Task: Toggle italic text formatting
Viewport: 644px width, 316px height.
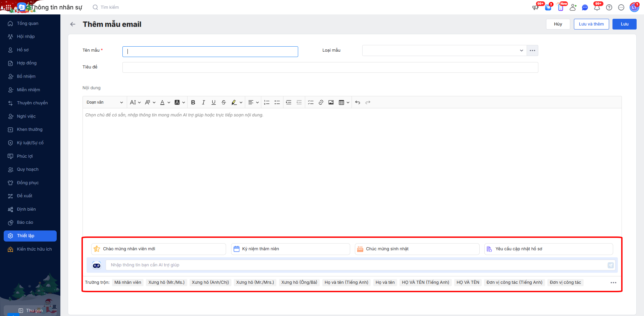Action: [x=203, y=102]
